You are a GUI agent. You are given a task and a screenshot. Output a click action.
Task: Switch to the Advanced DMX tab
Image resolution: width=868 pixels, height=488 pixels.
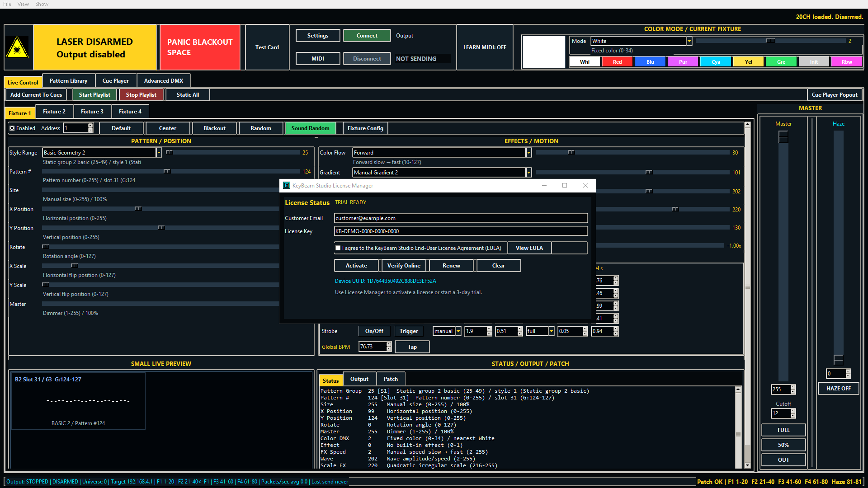tap(164, 81)
